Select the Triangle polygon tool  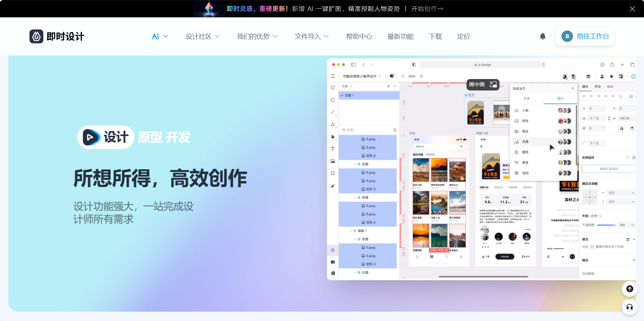click(x=333, y=124)
